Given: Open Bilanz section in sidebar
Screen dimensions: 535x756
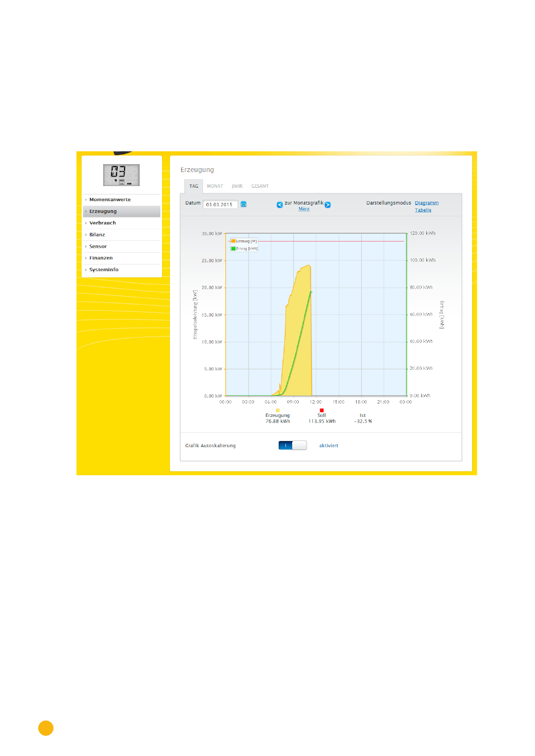Looking at the screenshot, I should pos(122,235).
